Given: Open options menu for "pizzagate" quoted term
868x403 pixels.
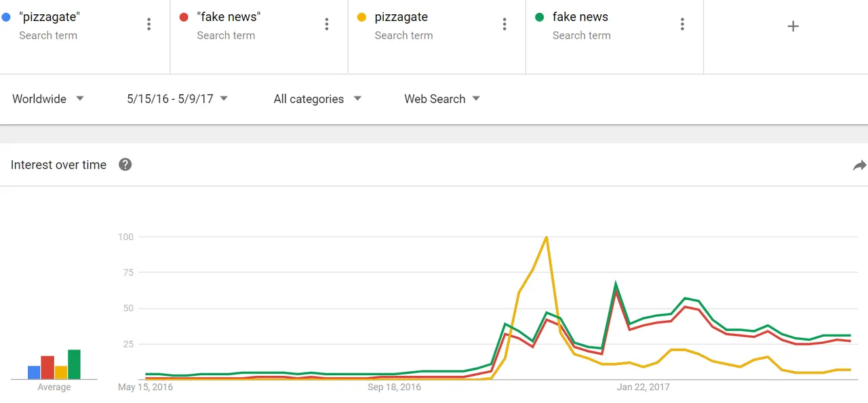Looking at the screenshot, I should (x=149, y=25).
